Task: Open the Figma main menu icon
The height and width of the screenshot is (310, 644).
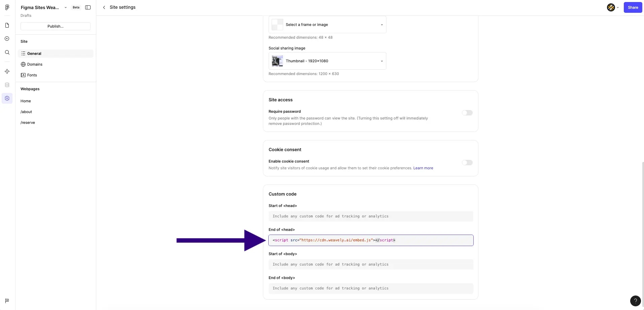Action: click(x=7, y=7)
